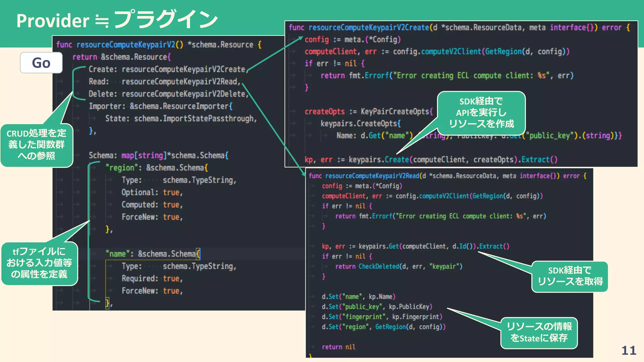Click the 'd.Set("region", GetRegion(d, config))' line
The height and width of the screenshot is (362, 644).
tap(384, 326)
